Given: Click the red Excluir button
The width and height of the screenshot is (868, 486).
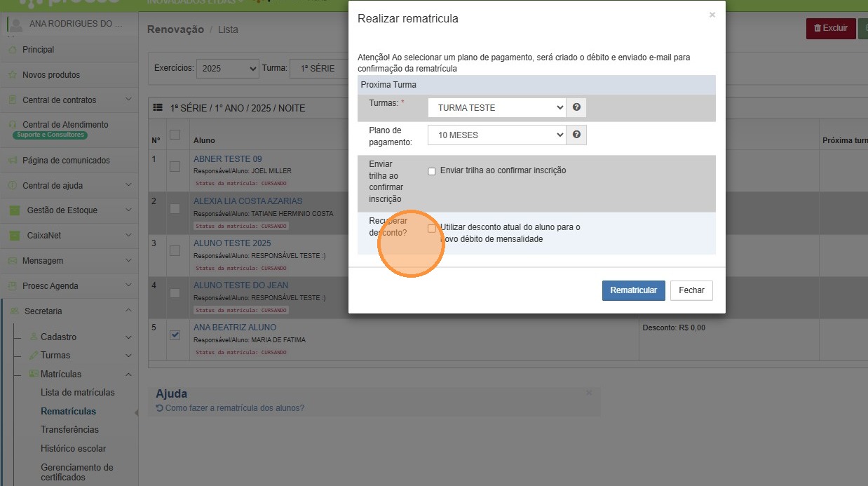Looking at the screenshot, I should (x=831, y=29).
